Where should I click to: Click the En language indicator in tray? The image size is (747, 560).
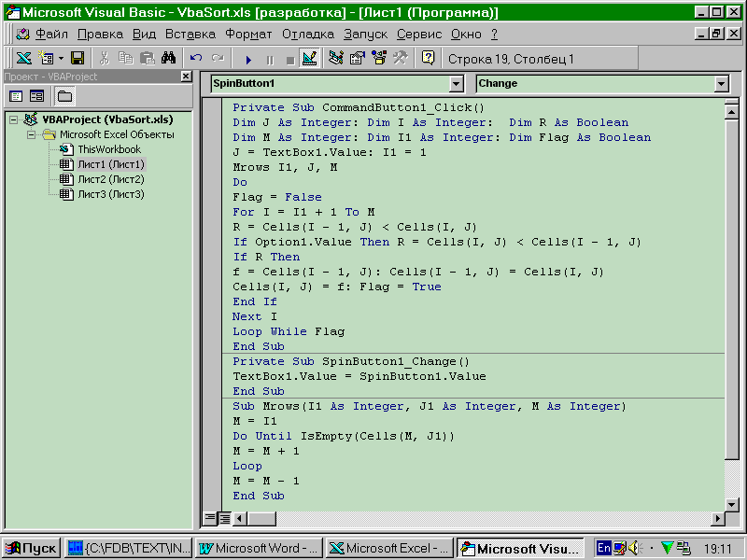[603, 548]
